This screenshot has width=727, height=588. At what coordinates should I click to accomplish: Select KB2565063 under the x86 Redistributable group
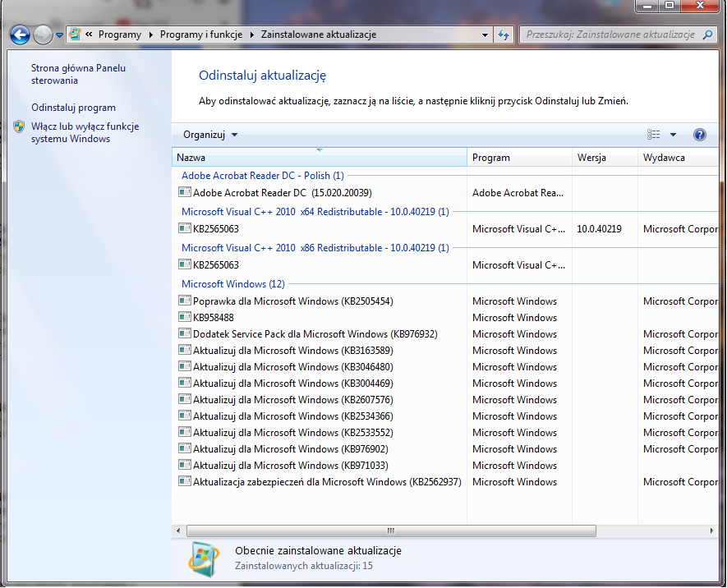[215, 265]
